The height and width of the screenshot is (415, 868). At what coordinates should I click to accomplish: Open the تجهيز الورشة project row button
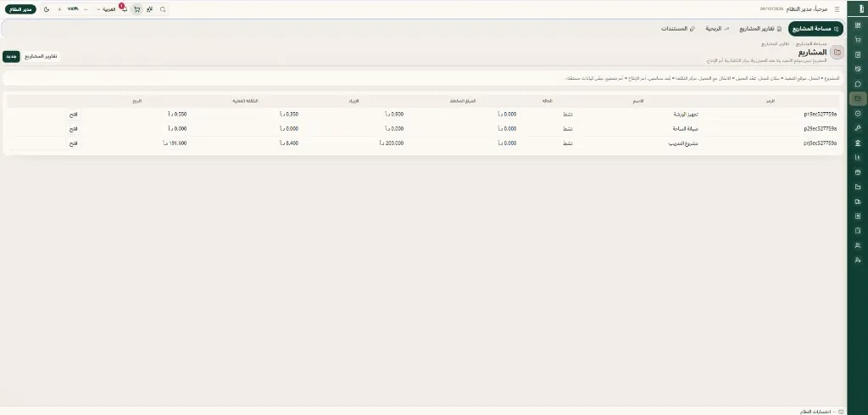coord(73,114)
